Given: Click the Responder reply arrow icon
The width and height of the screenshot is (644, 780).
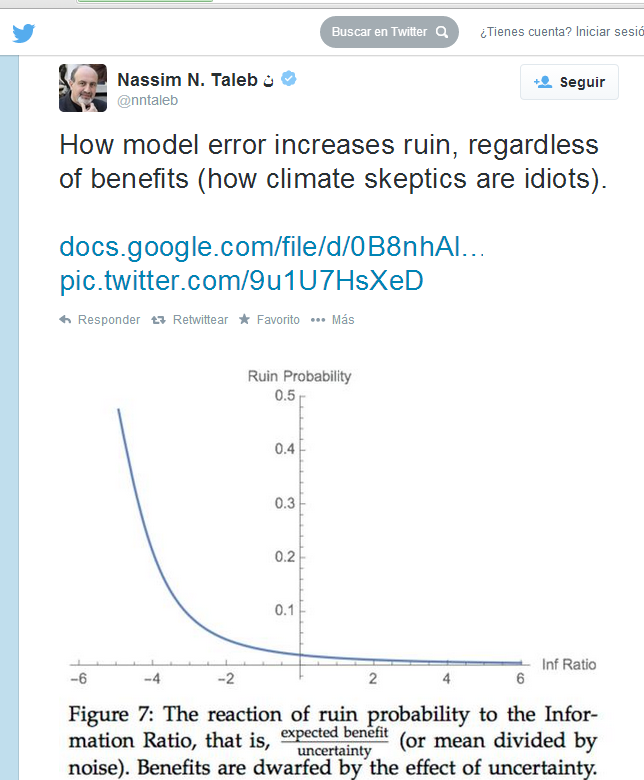Looking at the screenshot, I should 66,320.
